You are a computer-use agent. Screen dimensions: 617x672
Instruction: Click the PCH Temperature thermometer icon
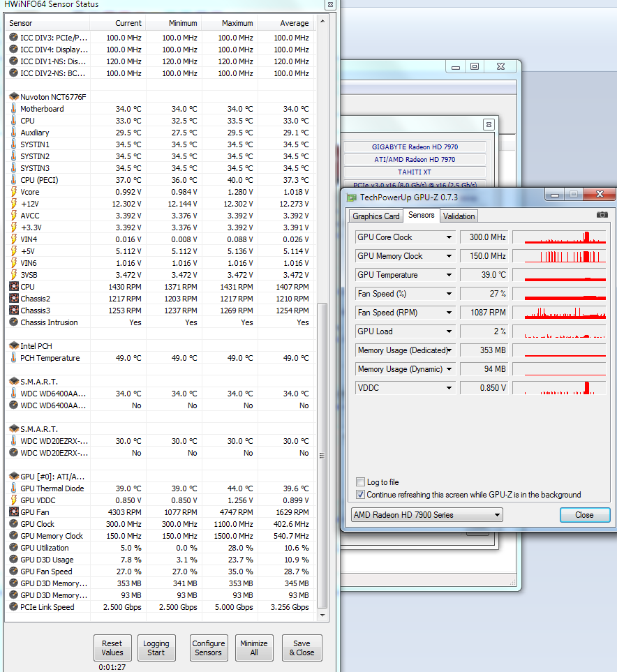pos(14,358)
